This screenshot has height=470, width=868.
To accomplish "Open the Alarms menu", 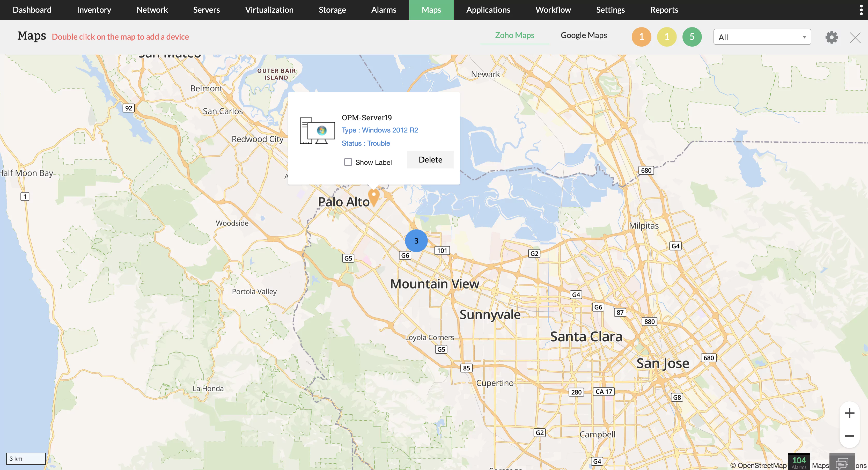I will click(384, 10).
